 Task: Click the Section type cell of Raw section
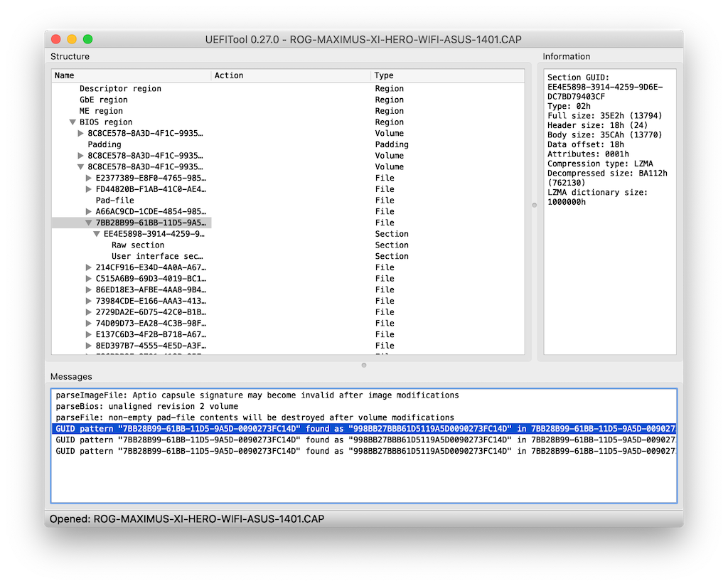pyautogui.click(x=392, y=245)
